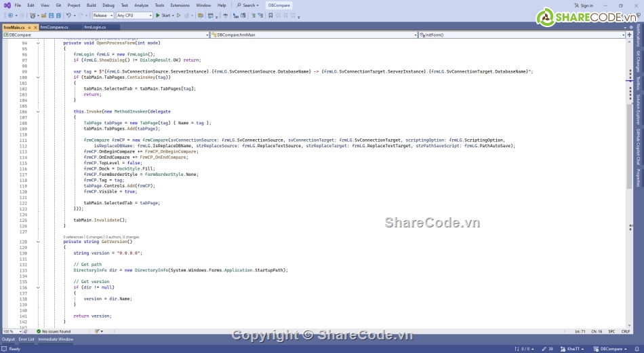Collapse the if block at line 136

(38, 288)
